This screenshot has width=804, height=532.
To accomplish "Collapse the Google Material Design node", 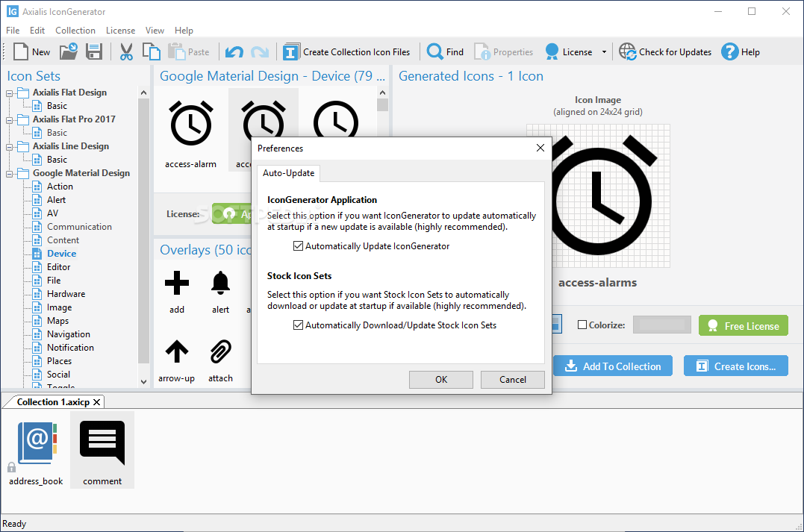I will [9, 175].
